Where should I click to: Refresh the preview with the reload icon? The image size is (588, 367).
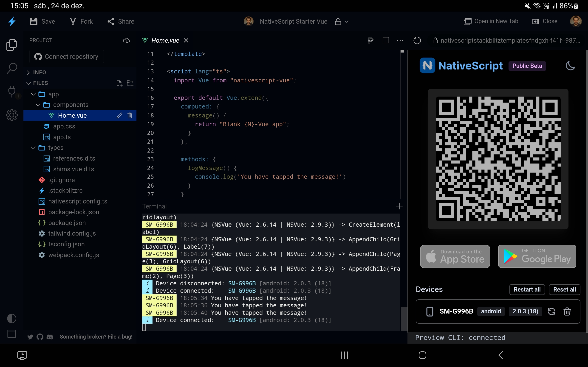click(x=417, y=40)
